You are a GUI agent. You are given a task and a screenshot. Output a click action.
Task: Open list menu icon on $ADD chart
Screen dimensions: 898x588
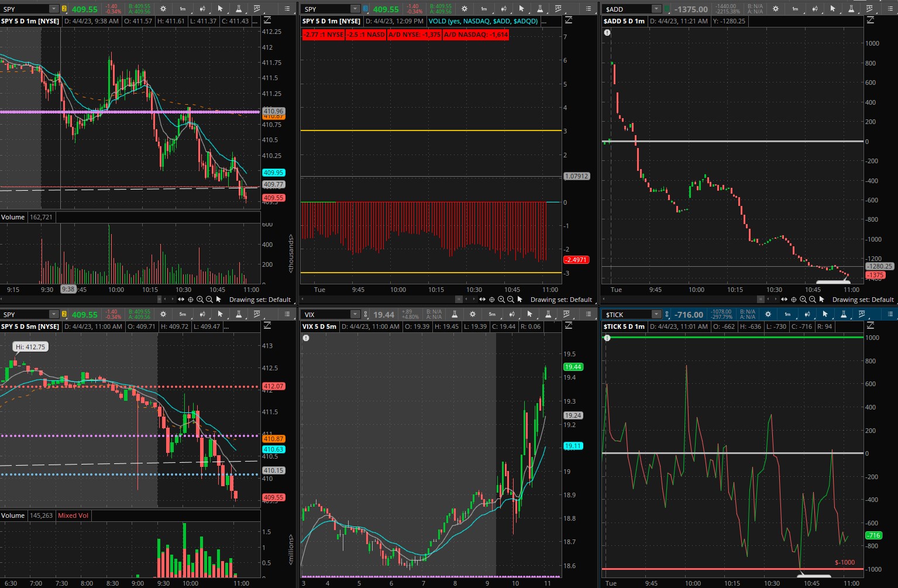click(891, 9)
